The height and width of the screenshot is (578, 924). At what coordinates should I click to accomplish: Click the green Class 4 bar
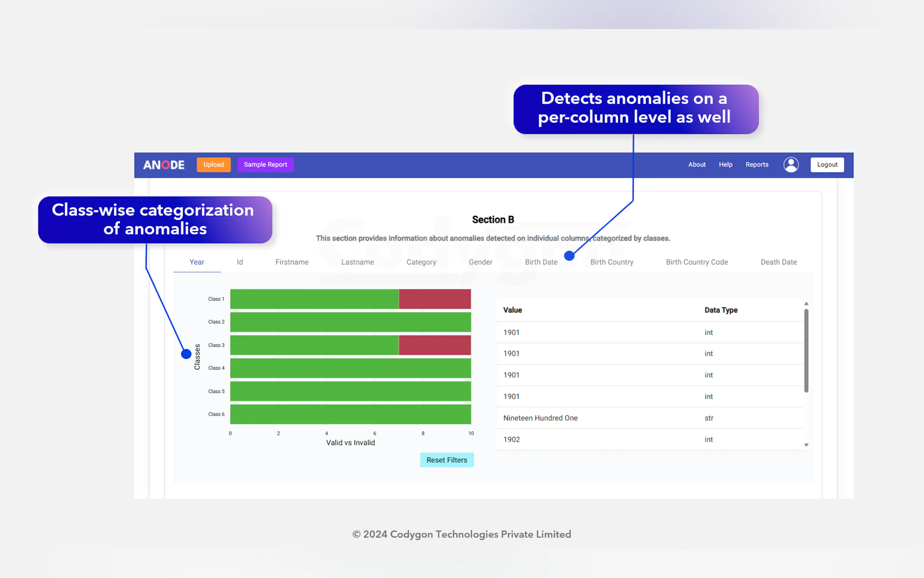coord(350,368)
